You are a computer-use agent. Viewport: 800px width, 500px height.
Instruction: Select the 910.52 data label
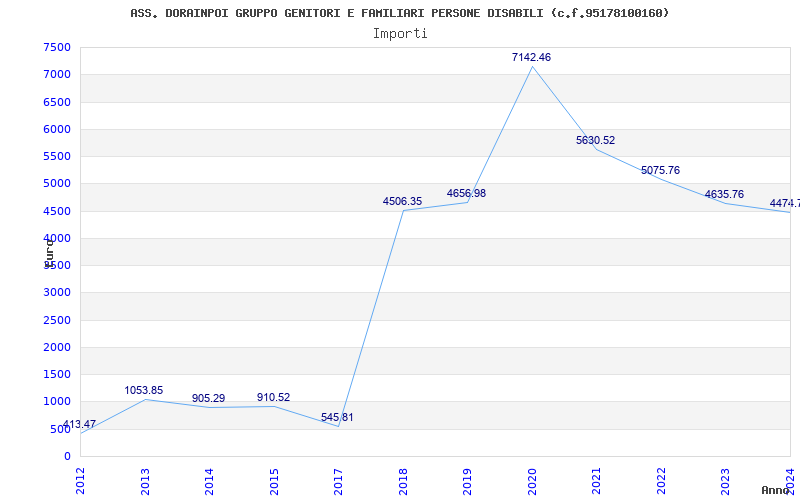tap(273, 397)
